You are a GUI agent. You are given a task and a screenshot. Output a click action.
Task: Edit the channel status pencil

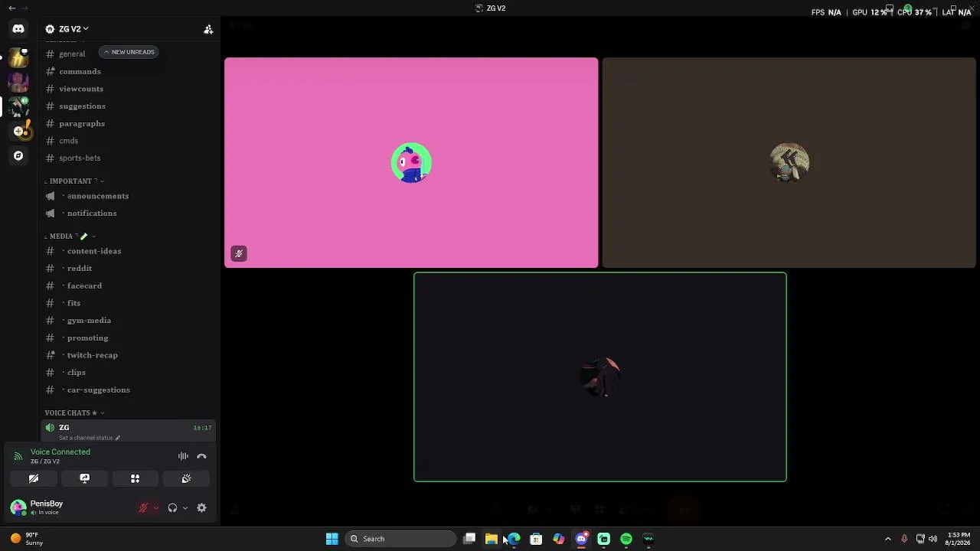click(x=118, y=438)
